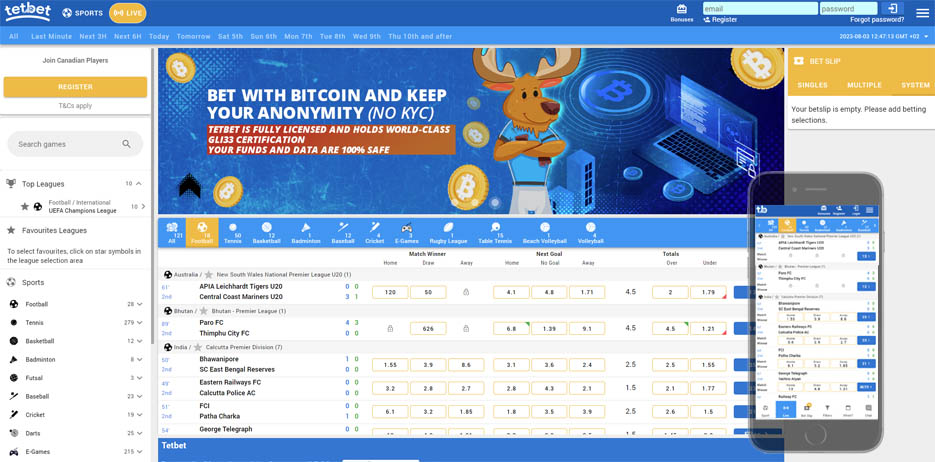This screenshot has height=462, width=935.
Task: Star the Bhutan Premier League
Action: [204, 311]
